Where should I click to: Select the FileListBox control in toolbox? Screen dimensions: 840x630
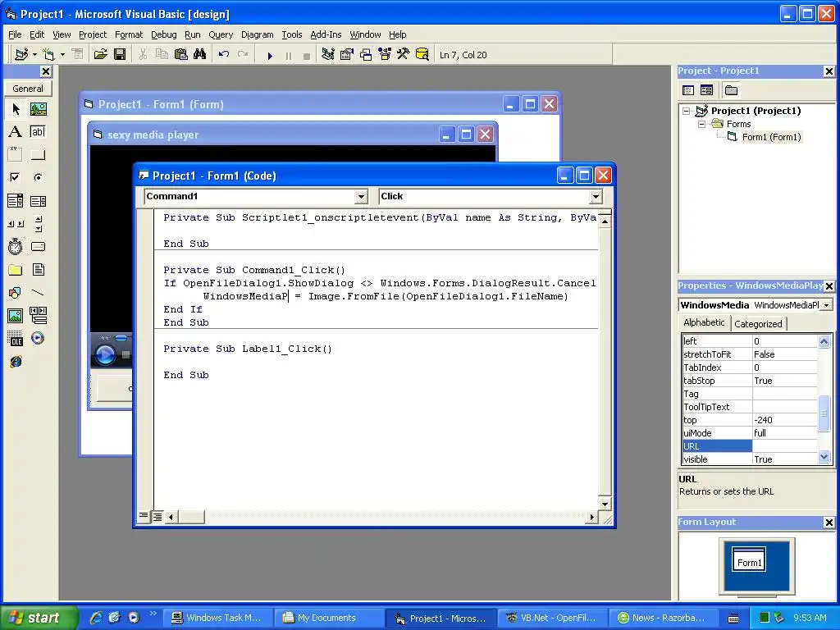[38, 269]
